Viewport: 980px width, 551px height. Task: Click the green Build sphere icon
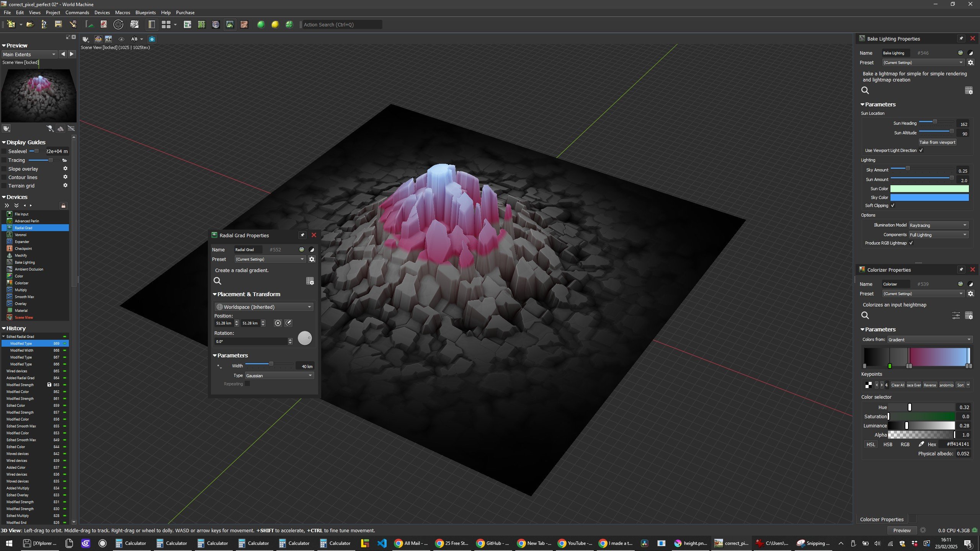tap(261, 24)
